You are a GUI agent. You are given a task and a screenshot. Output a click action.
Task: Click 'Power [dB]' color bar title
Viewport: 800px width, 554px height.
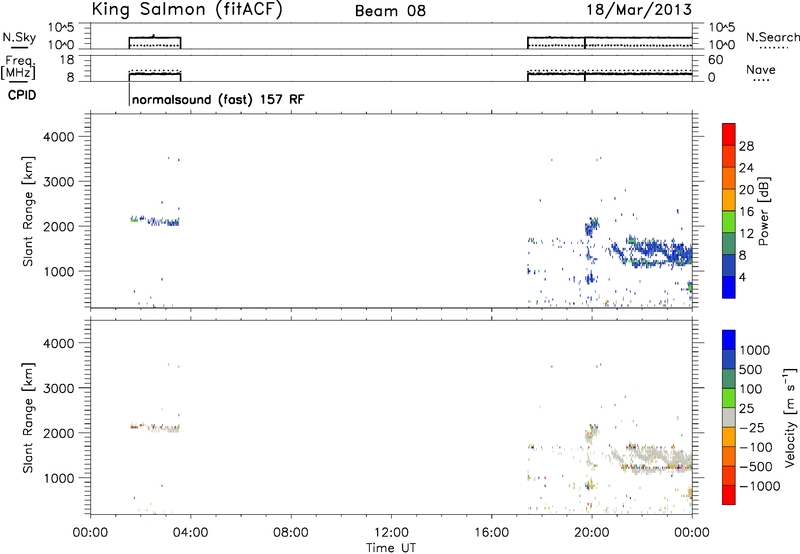[x=763, y=211]
